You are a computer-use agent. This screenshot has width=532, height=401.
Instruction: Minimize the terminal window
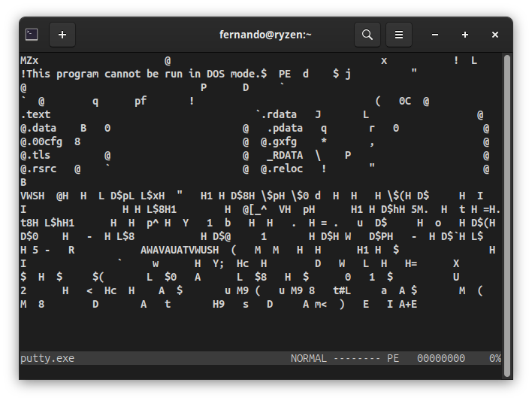click(435, 35)
